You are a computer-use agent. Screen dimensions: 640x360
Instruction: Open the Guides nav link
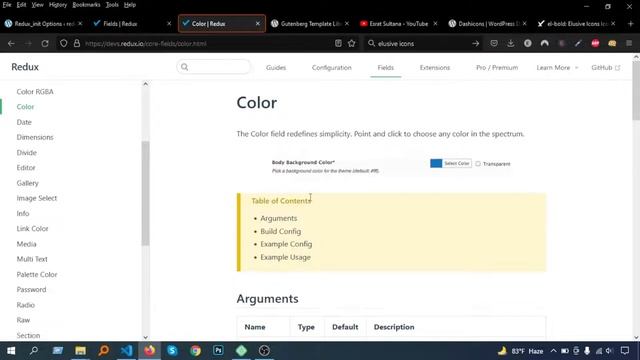click(x=276, y=67)
